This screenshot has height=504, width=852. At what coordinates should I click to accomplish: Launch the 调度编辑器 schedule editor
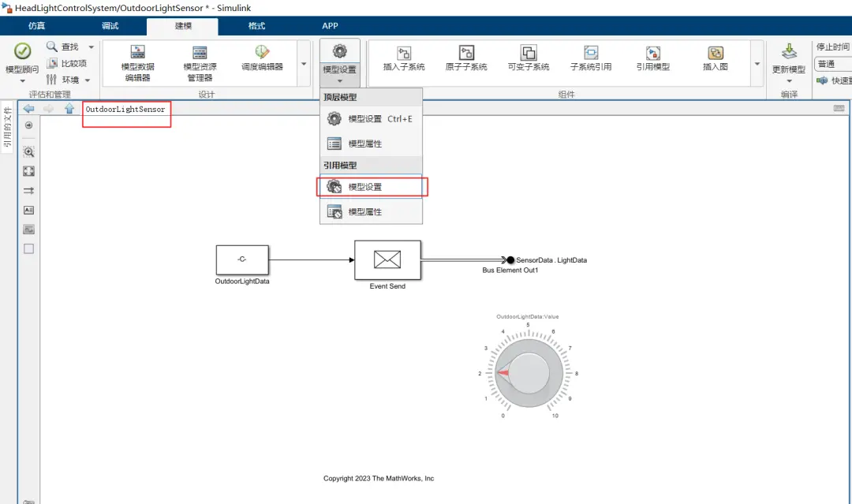tap(262, 58)
